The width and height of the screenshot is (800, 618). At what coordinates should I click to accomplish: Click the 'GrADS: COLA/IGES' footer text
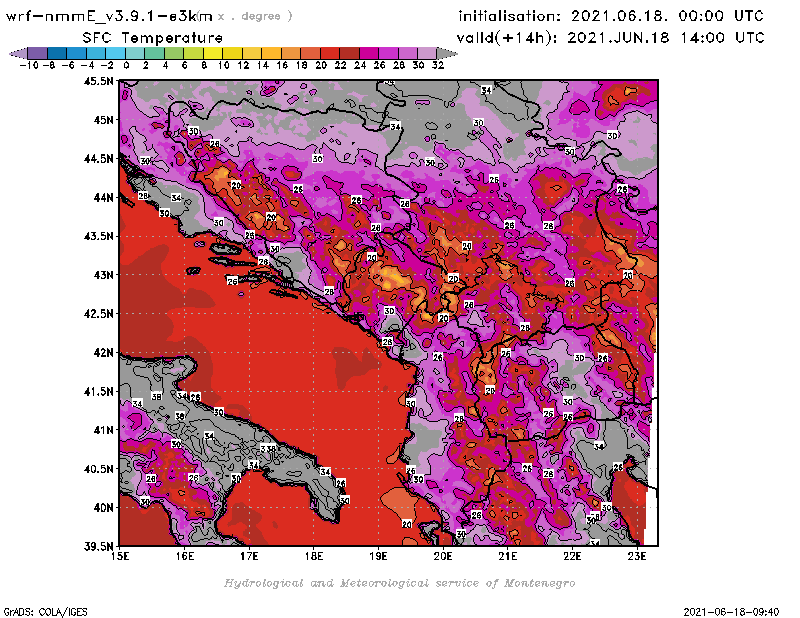(x=45, y=612)
